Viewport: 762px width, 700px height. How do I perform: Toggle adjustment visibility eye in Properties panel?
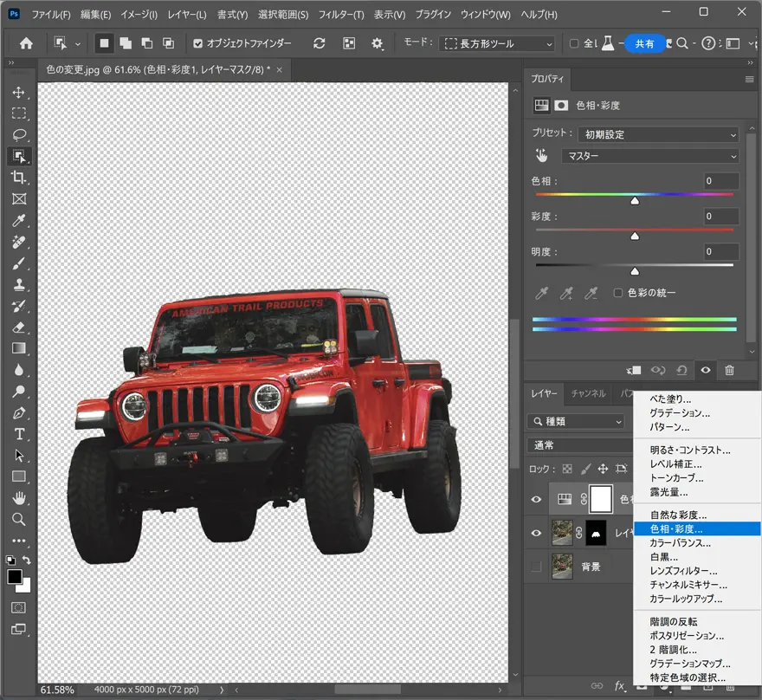coord(706,371)
